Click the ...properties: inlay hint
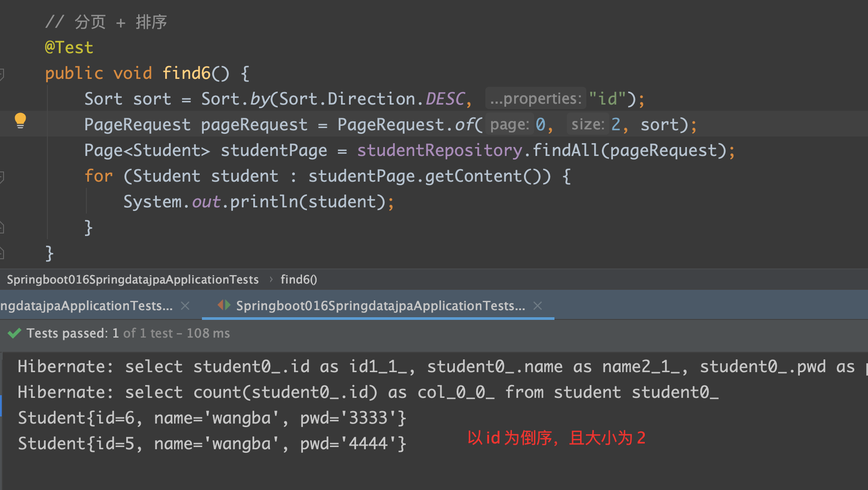 pyautogui.click(x=535, y=99)
